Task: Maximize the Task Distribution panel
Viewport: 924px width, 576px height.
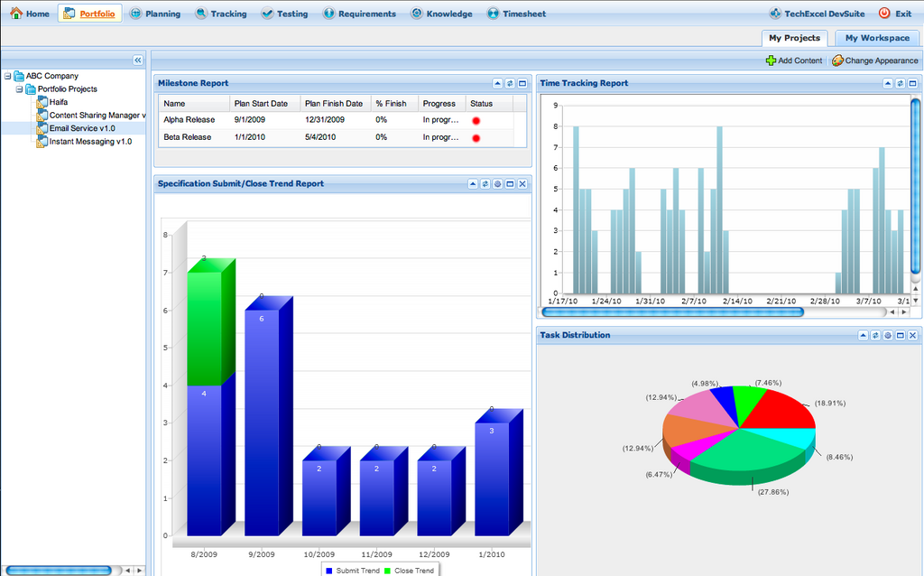Action: [x=900, y=336]
